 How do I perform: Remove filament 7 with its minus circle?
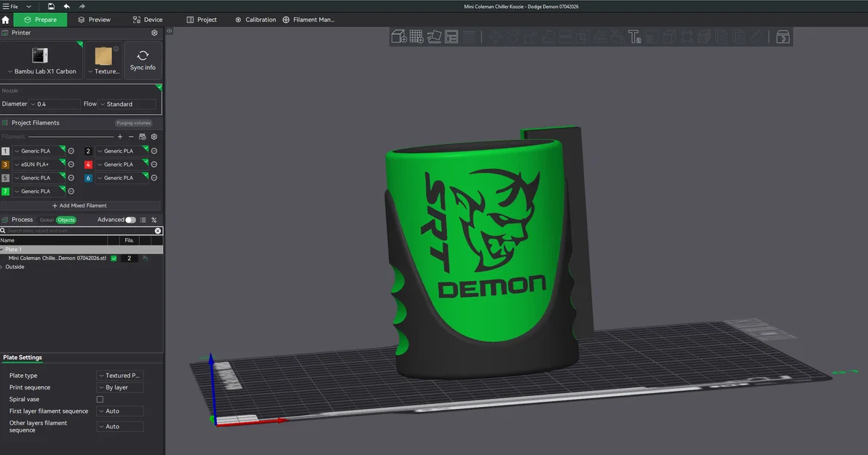(71, 191)
